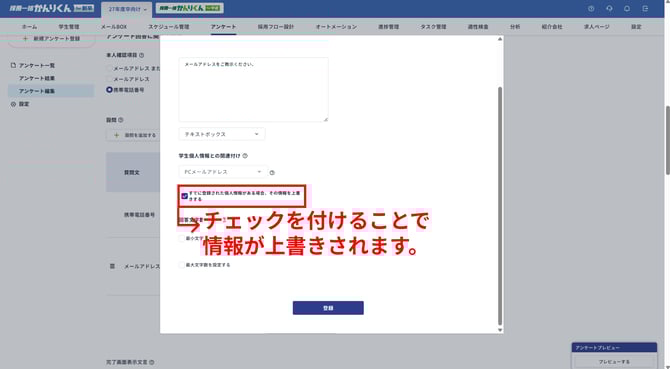Image resolution: width=670 pixels, height=369 pixels.
Task: Click the dialog scrollbar up arrow
Action: point(500,39)
